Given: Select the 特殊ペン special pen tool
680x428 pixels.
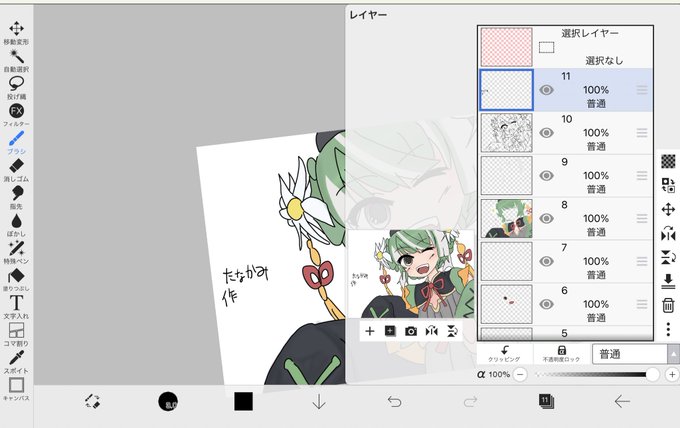Looking at the screenshot, I should [16, 252].
